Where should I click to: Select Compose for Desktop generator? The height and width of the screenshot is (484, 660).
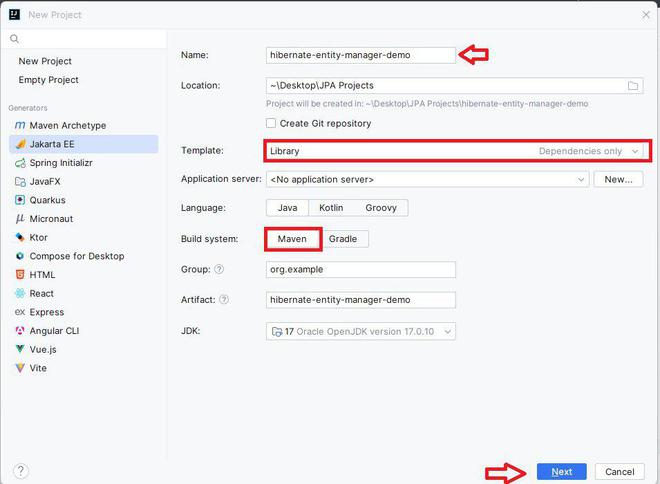coord(84,256)
